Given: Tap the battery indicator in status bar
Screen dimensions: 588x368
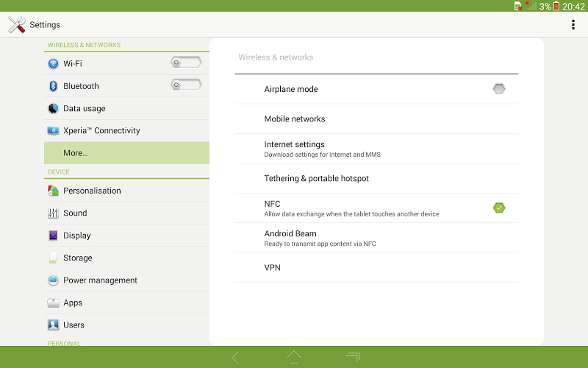Looking at the screenshot, I should pyautogui.click(x=556, y=6).
